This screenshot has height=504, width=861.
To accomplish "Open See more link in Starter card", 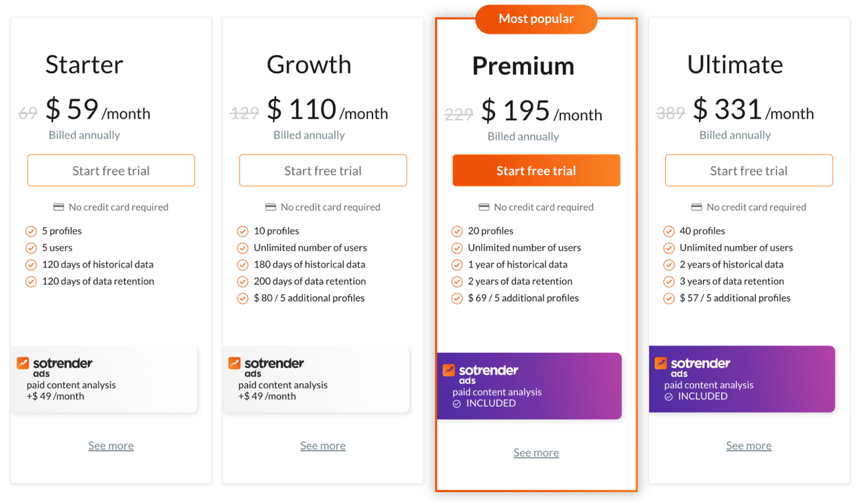I will click(111, 446).
